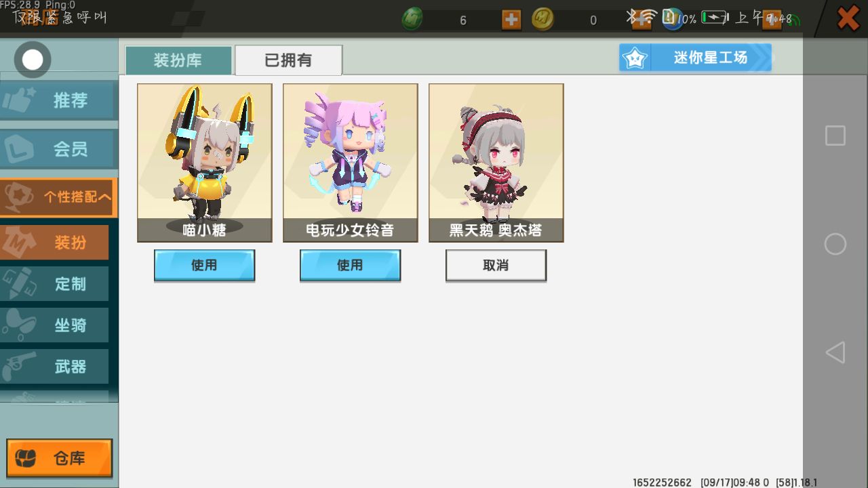
Task: Click the trophy icon in 个性搭配
Action: click(x=19, y=197)
